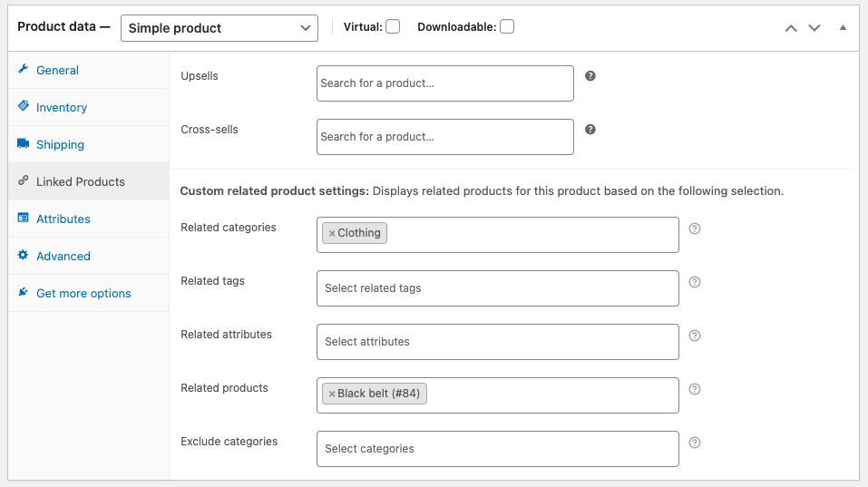This screenshot has width=868, height=487.
Task: Open Exclude categories selection field
Action: (x=498, y=449)
